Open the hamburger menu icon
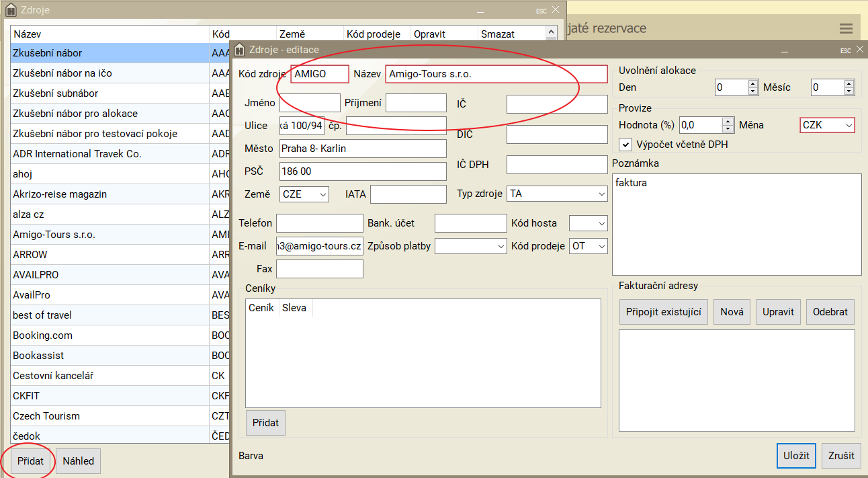This screenshot has height=478, width=868. coord(846,28)
